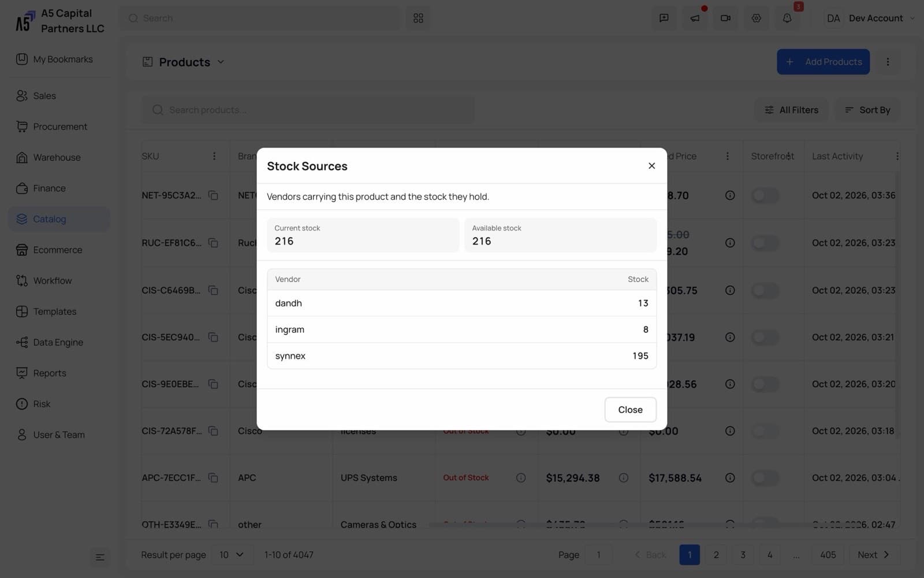
Task: Copy SKU APC-7ECC1F
Action: tap(213, 477)
